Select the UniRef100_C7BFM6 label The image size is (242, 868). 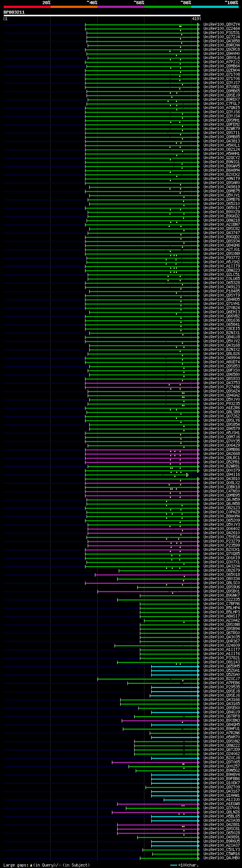(222, 604)
